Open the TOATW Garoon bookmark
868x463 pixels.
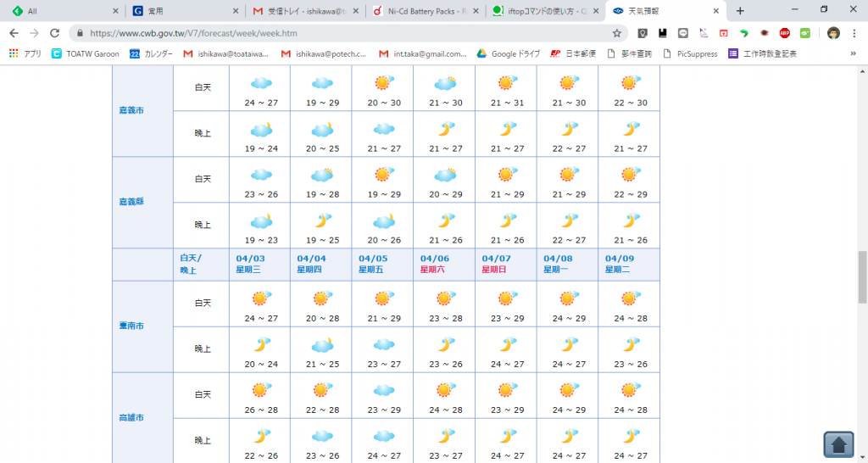pyautogui.click(x=86, y=53)
